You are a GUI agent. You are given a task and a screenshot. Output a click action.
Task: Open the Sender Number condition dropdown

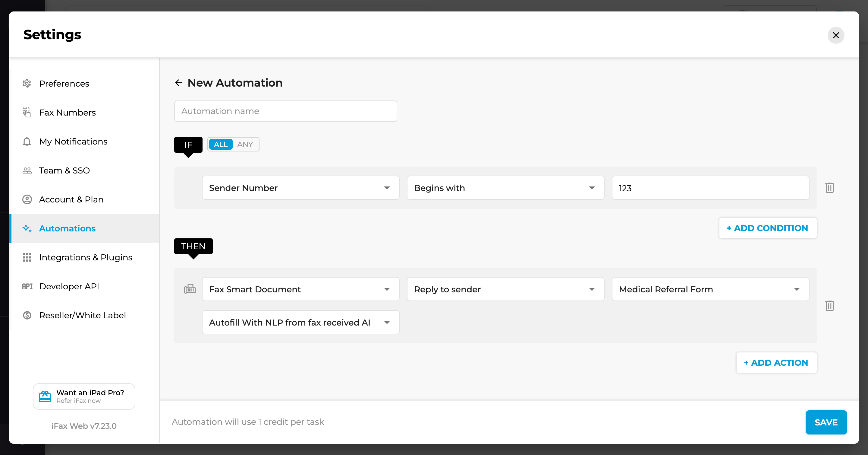point(300,188)
